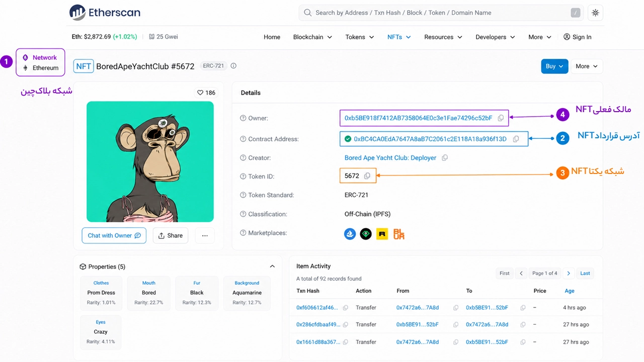Expand the Developers menu
The height and width of the screenshot is (362, 644).
[495, 37]
